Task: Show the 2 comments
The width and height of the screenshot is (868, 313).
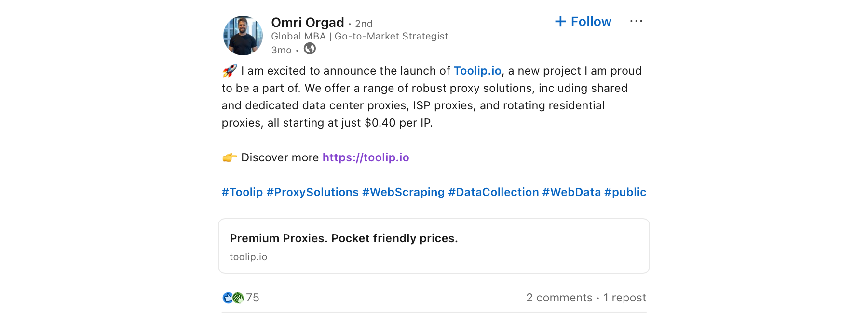Action: coord(559,298)
